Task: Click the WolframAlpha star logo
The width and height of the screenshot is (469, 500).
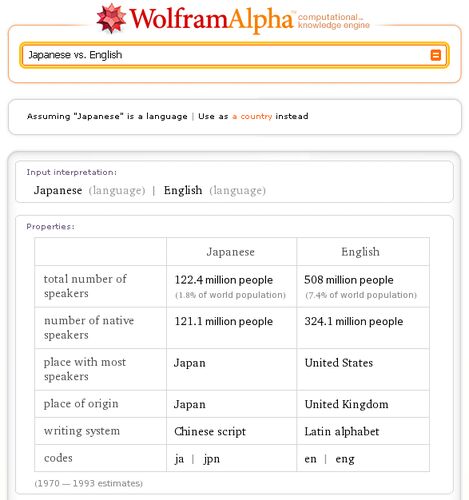Action: (111, 19)
